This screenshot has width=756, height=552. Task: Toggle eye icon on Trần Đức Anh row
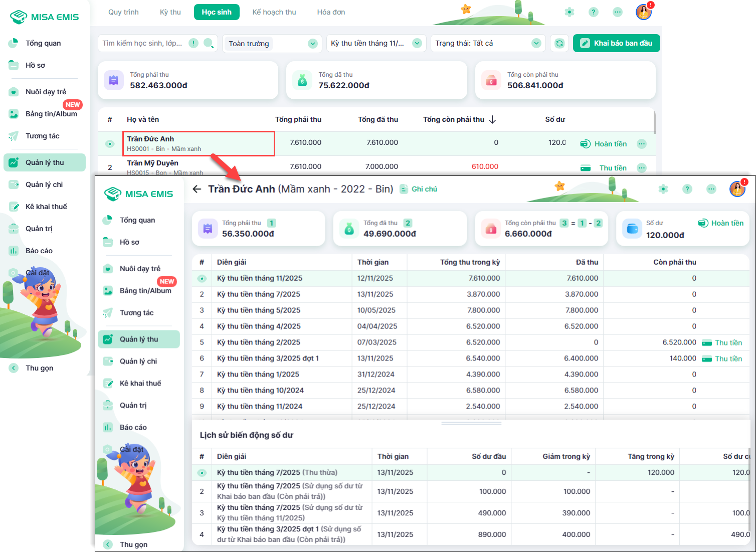click(110, 144)
